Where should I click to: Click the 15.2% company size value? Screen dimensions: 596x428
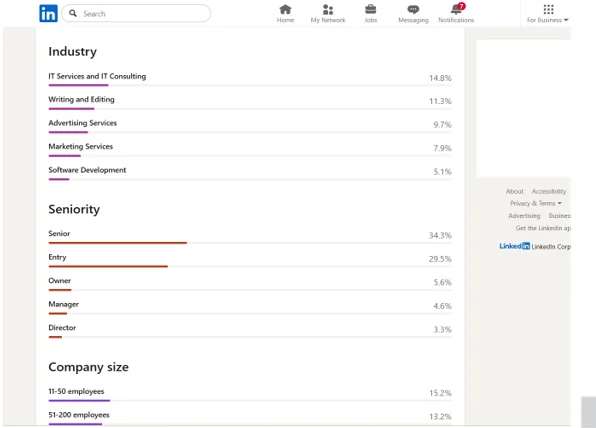pyautogui.click(x=440, y=393)
